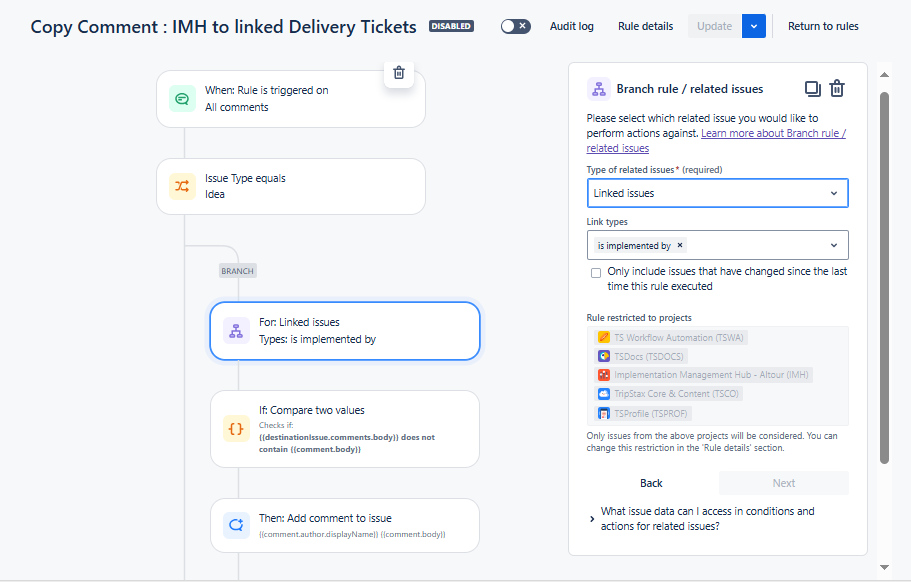Open Rule details
This screenshot has width=911, height=582.
(645, 26)
